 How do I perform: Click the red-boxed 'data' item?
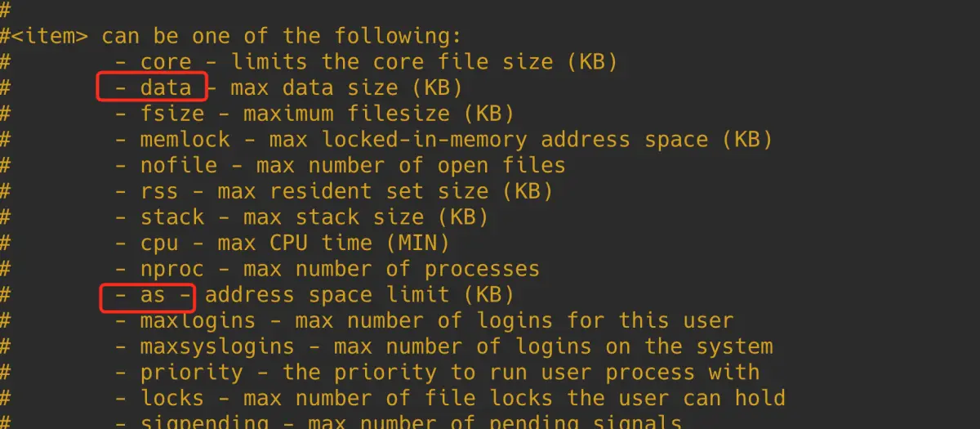point(166,87)
